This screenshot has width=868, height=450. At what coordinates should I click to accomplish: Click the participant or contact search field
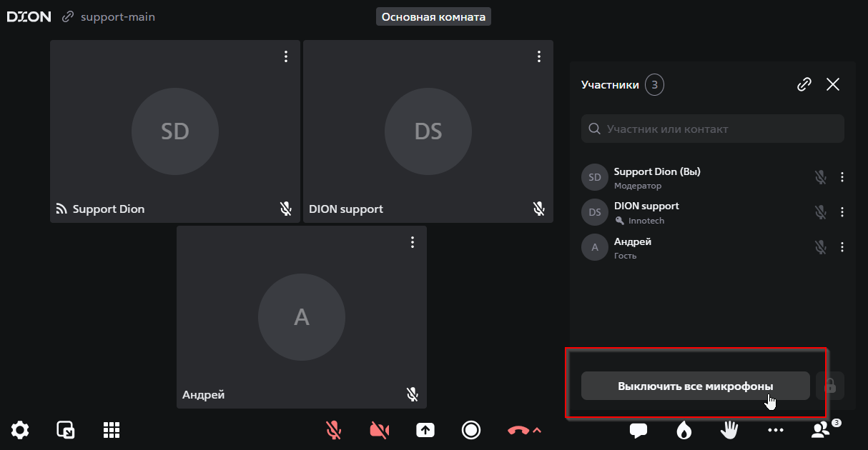(712, 129)
